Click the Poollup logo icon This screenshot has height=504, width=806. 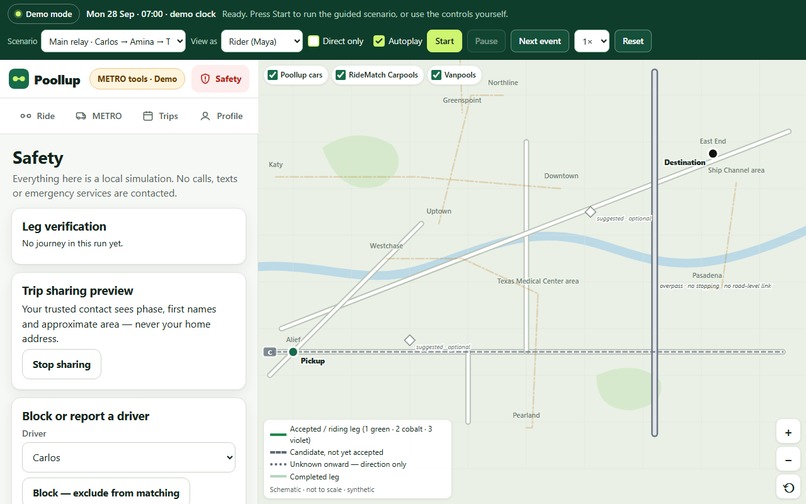[x=19, y=79]
